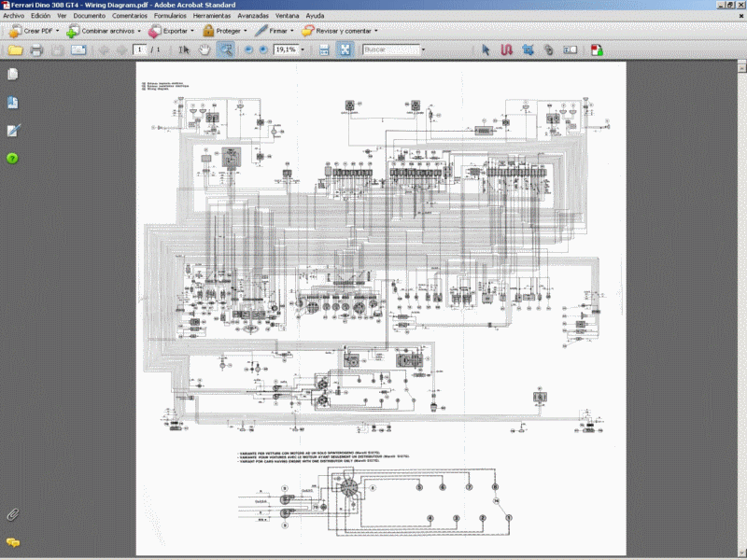Click the 19,1% zoom value field
Screen dimensions: 747x560
coord(287,49)
